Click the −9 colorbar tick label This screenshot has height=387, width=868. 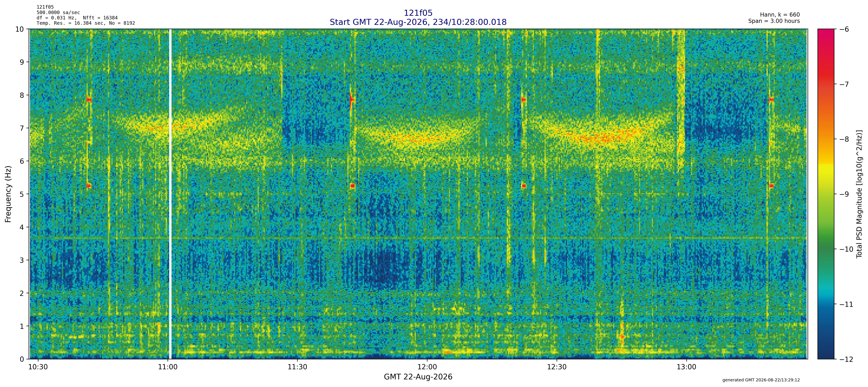(843, 194)
